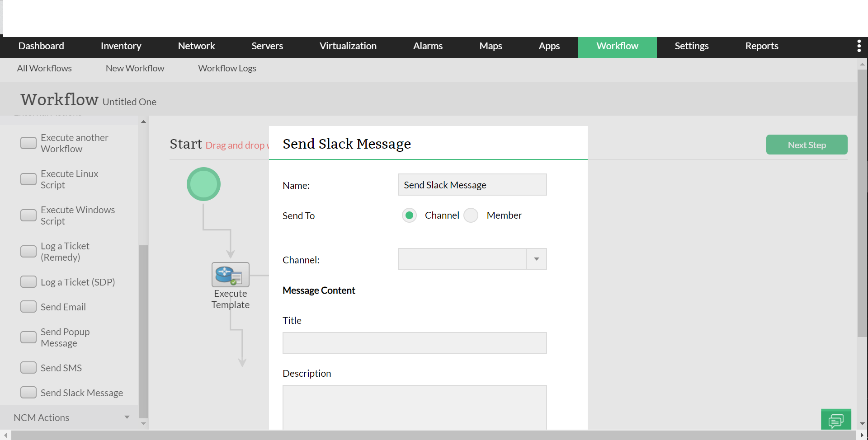This screenshot has height=440, width=868.
Task: Select the Execute Linux Script icon
Action: click(28, 179)
